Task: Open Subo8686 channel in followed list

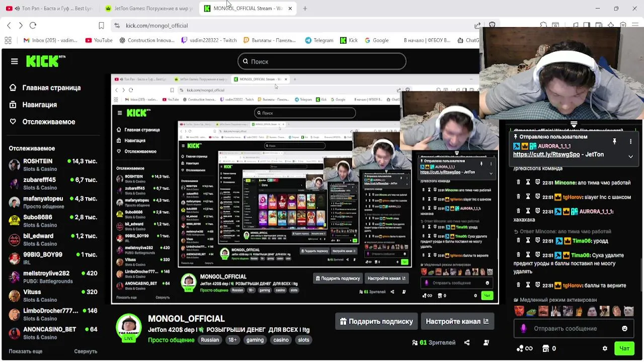Action: point(53,221)
